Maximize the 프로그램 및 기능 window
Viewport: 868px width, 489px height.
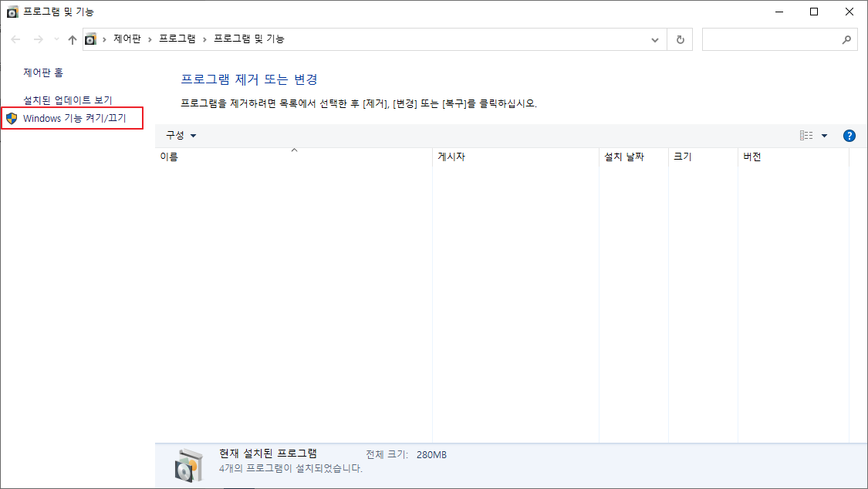(814, 12)
